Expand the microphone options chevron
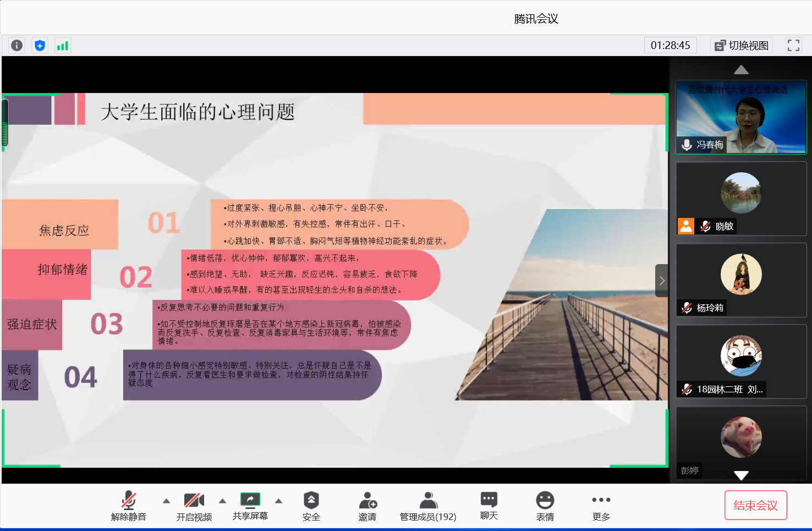Viewport: 812px width, 531px height. point(166,501)
